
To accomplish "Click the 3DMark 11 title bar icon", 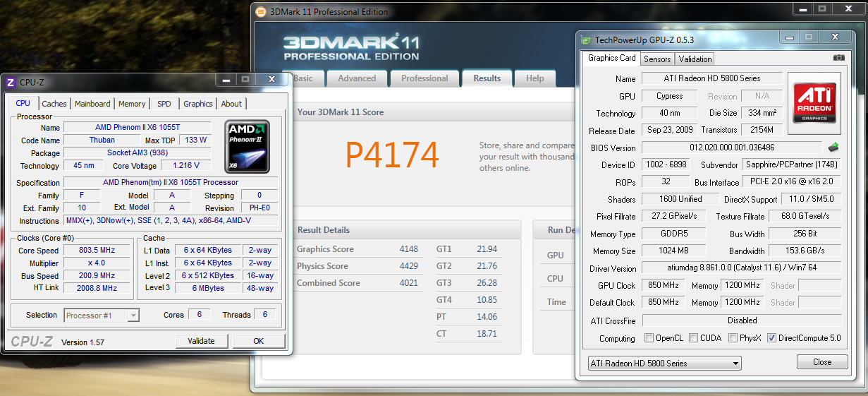I will click(x=260, y=11).
